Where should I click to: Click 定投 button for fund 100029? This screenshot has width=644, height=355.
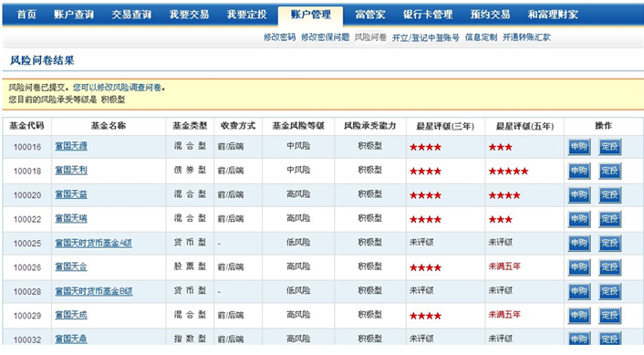pyautogui.click(x=609, y=316)
